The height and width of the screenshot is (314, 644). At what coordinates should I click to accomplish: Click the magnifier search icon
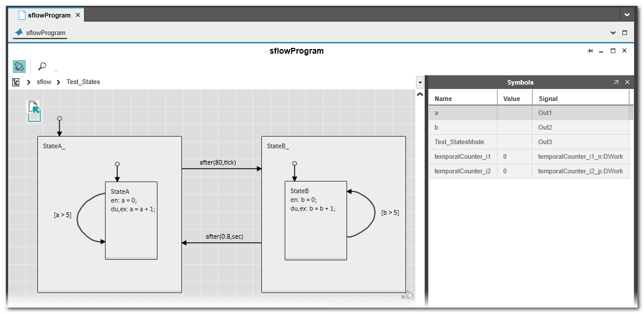click(42, 66)
